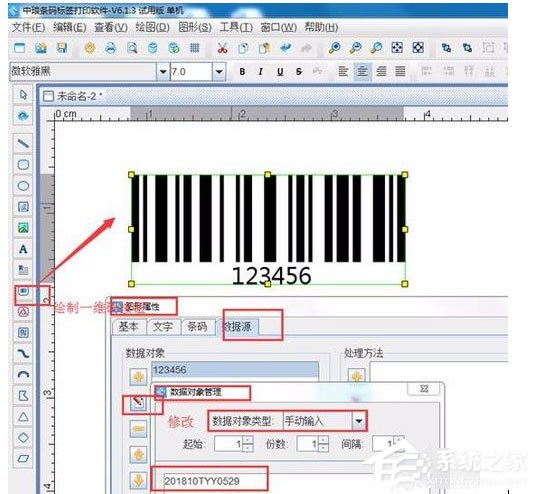
Task: Open the 文件(F) menu
Action: pyautogui.click(x=28, y=27)
